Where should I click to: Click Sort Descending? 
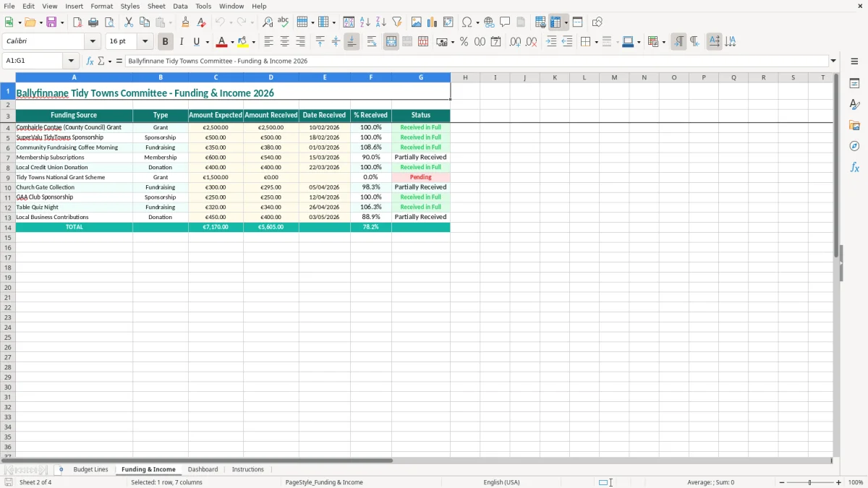coord(380,22)
